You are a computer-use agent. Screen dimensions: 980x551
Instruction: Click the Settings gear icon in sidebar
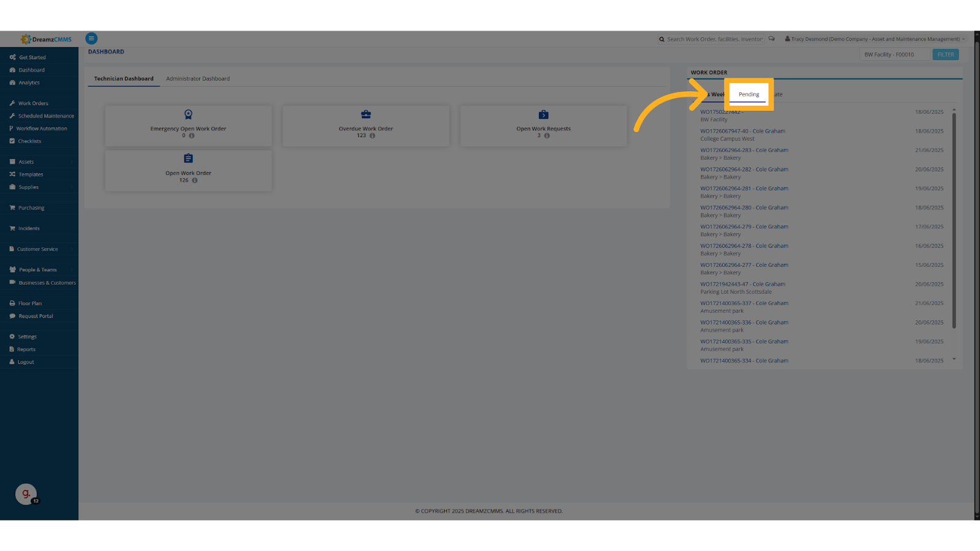(x=12, y=337)
